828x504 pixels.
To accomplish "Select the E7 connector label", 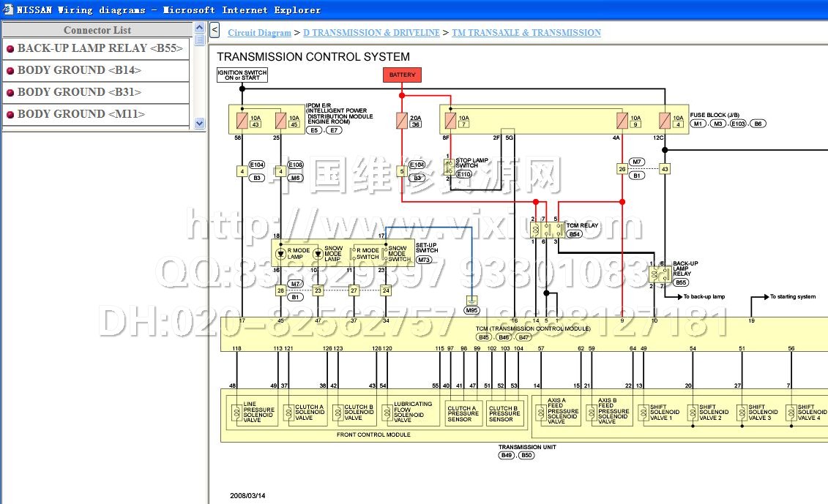I will click(x=335, y=129).
